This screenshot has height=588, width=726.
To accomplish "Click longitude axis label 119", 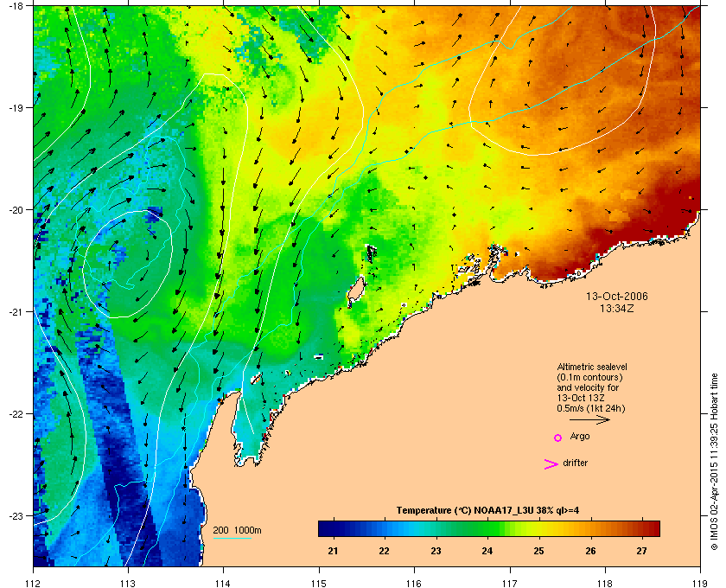I will click(700, 584).
